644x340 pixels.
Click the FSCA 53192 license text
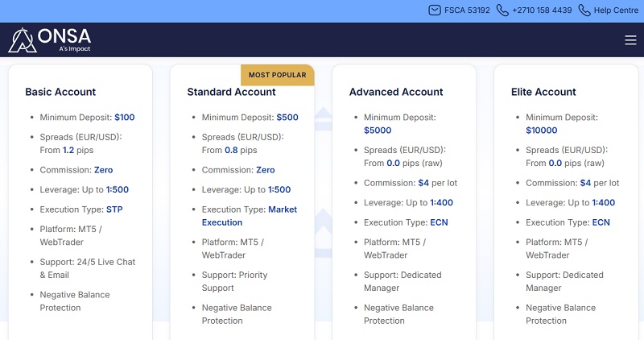(467, 10)
